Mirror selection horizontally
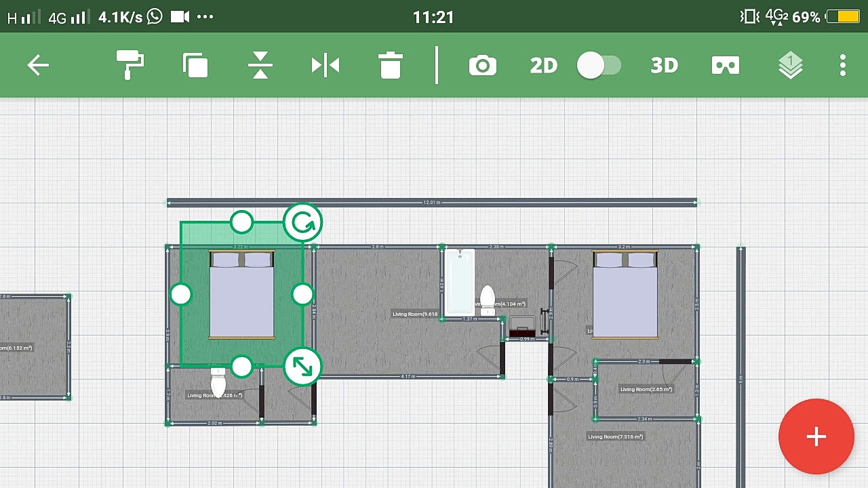The height and width of the screenshot is (488, 868). [x=325, y=66]
